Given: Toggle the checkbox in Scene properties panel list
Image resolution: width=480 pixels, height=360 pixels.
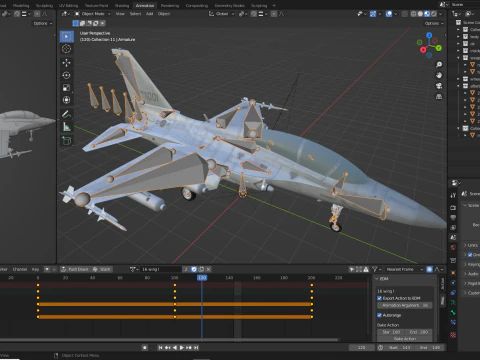Looking at the screenshot, I should (x=470, y=255).
